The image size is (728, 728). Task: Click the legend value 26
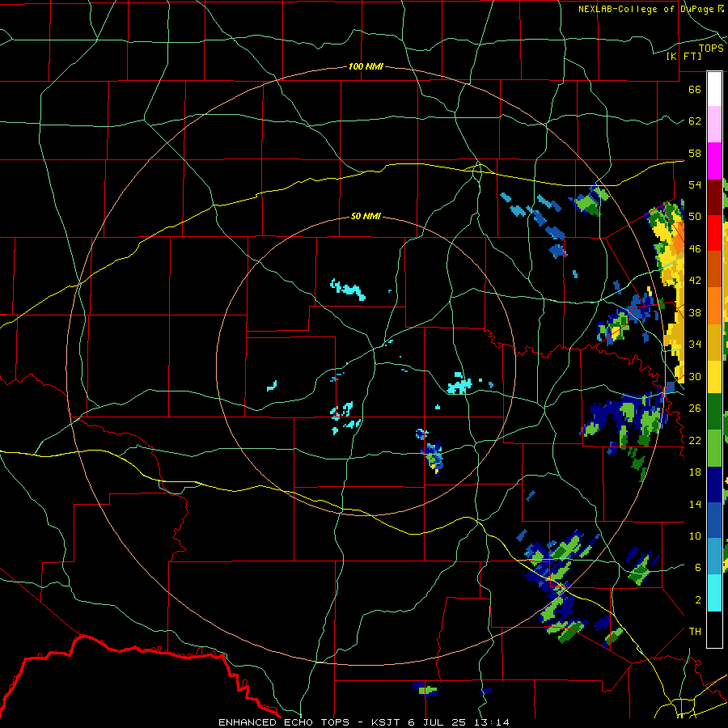coord(695,408)
